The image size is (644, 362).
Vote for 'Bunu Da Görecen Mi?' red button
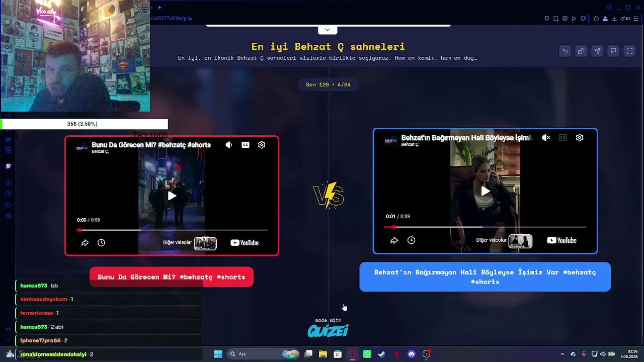tap(172, 277)
